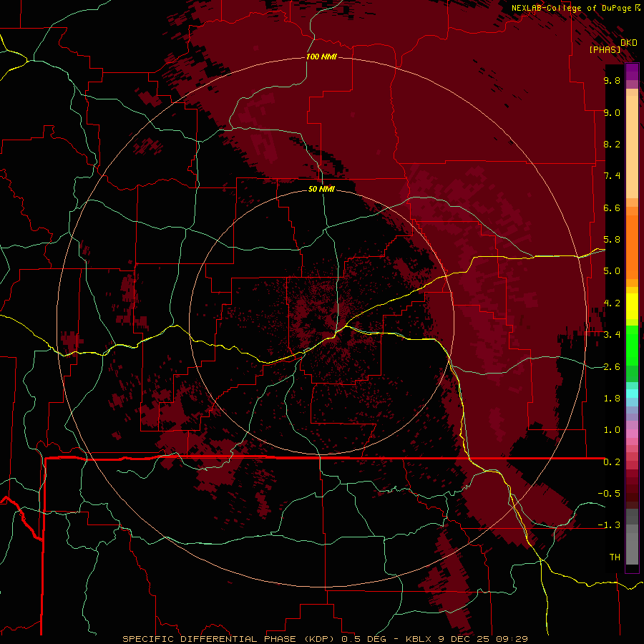Click the 100 NMI range ring label
644x644 pixels.
(x=321, y=57)
